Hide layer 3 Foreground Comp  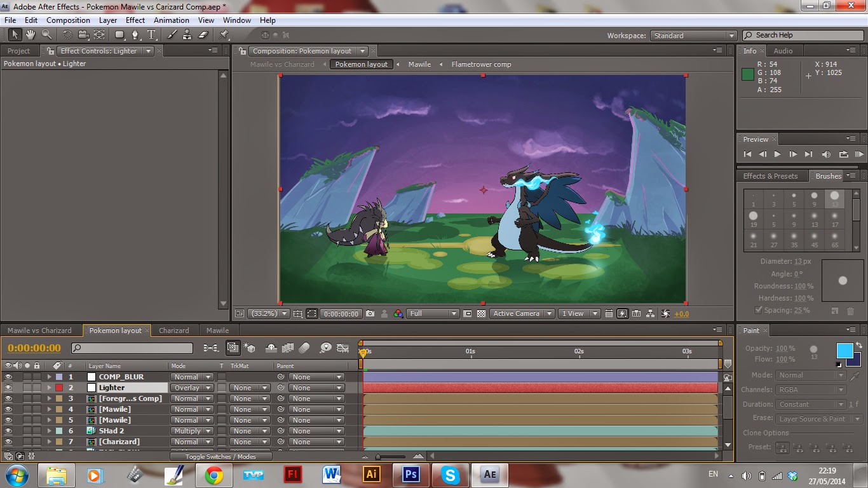[x=9, y=398]
